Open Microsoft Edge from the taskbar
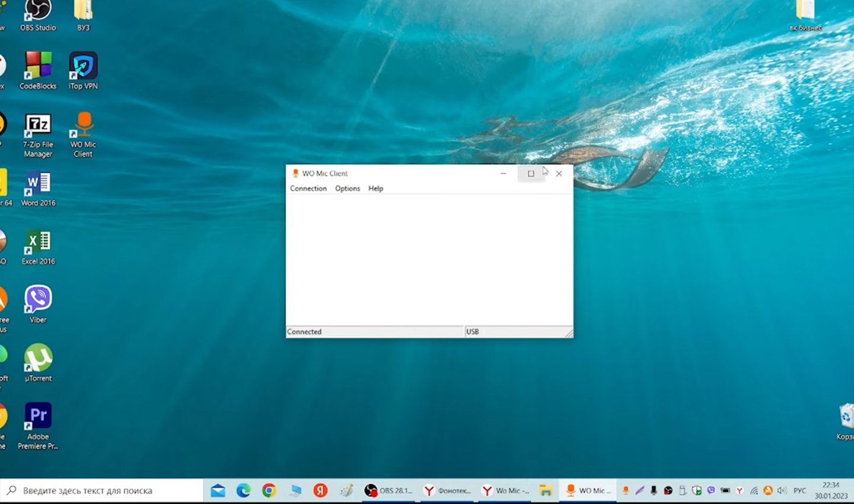Viewport: 854px width, 504px height. tap(243, 490)
